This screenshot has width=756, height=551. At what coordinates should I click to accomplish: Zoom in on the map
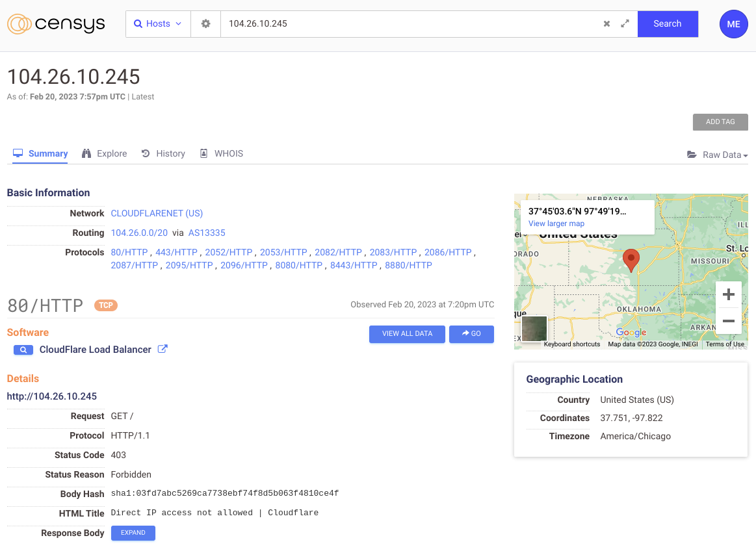[728, 294]
